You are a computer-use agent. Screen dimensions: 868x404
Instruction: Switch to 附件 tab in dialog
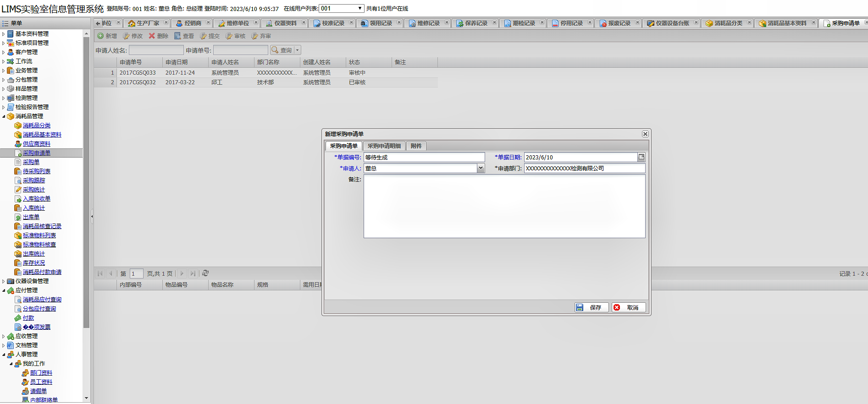pyautogui.click(x=416, y=146)
